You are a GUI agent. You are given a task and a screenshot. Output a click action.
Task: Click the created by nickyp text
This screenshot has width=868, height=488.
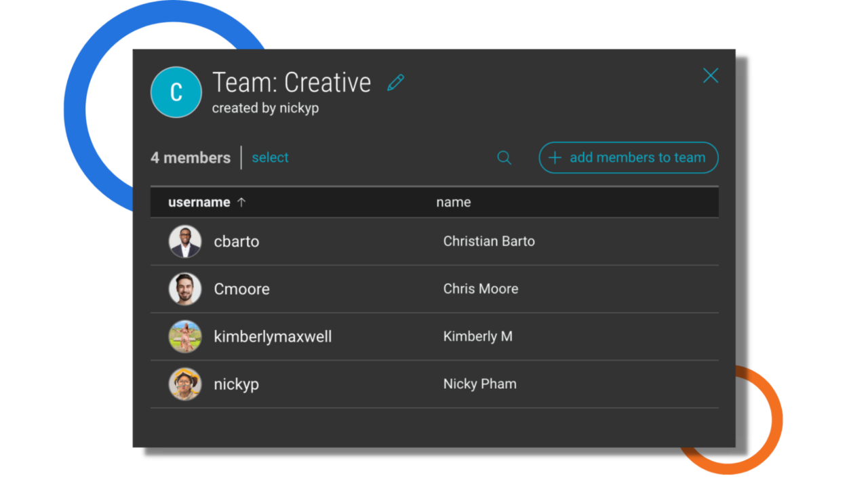coord(265,108)
